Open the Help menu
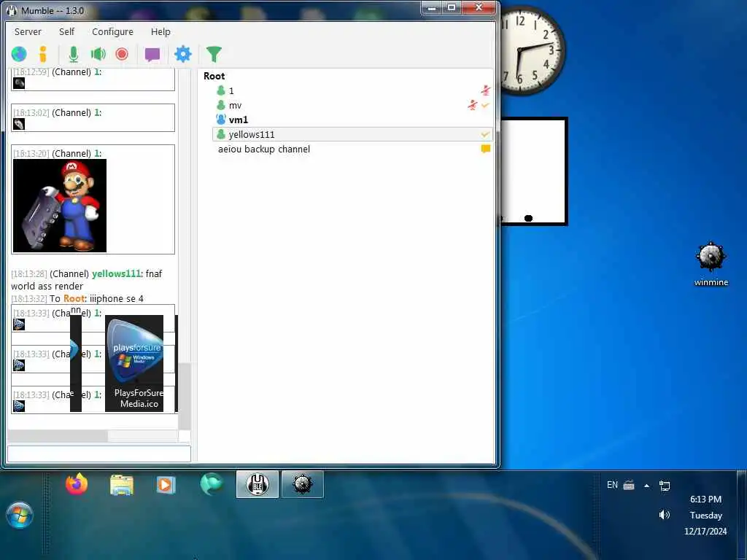Viewport: 747px width, 560px height. 160,31
